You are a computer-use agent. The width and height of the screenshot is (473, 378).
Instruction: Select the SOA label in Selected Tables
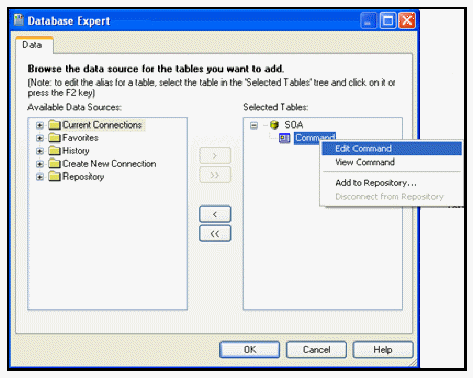coord(294,125)
